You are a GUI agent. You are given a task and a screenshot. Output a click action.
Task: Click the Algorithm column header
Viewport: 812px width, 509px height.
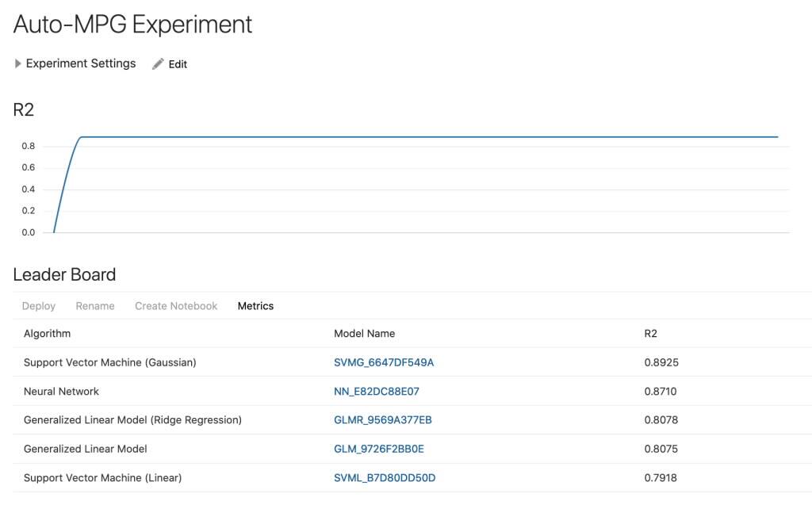click(47, 334)
